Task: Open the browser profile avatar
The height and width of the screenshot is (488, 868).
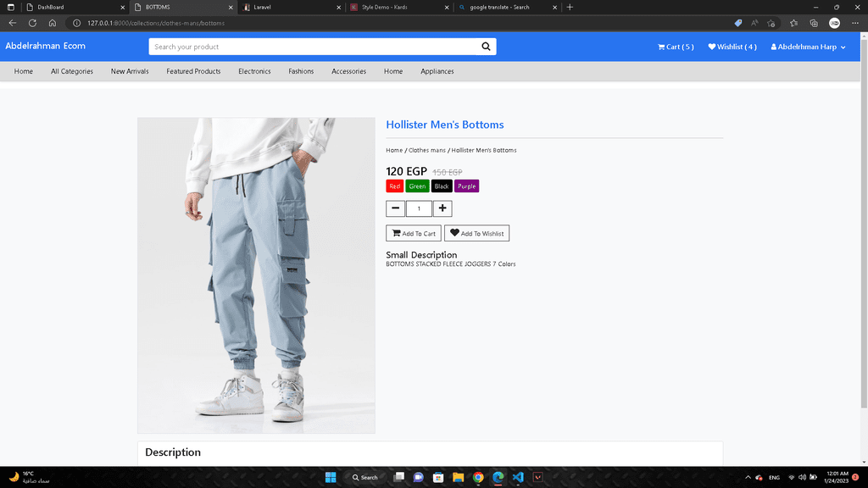Action: click(x=834, y=23)
